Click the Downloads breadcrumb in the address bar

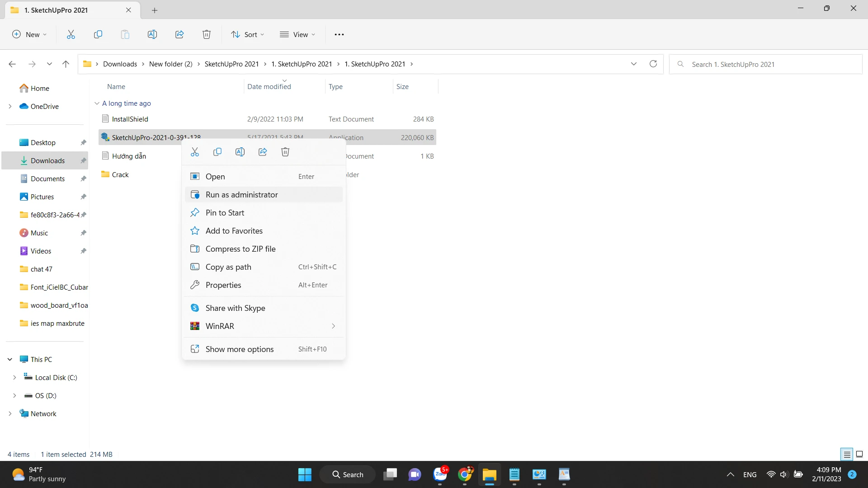120,64
